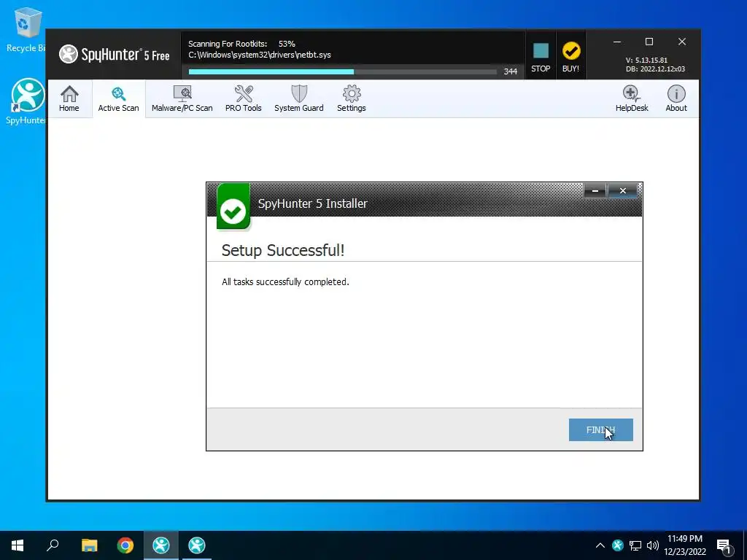
Task: Click the version "V: 5.13.15.81" text
Action: [x=646, y=61]
